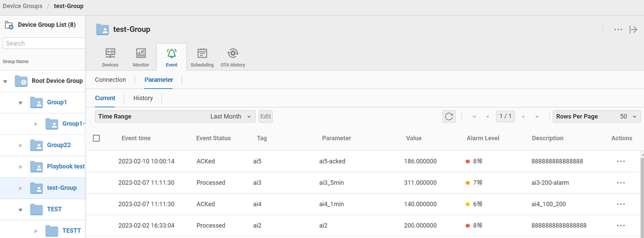Open the test-Group header more options menu
644x238 pixels.
click(x=618, y=29)
